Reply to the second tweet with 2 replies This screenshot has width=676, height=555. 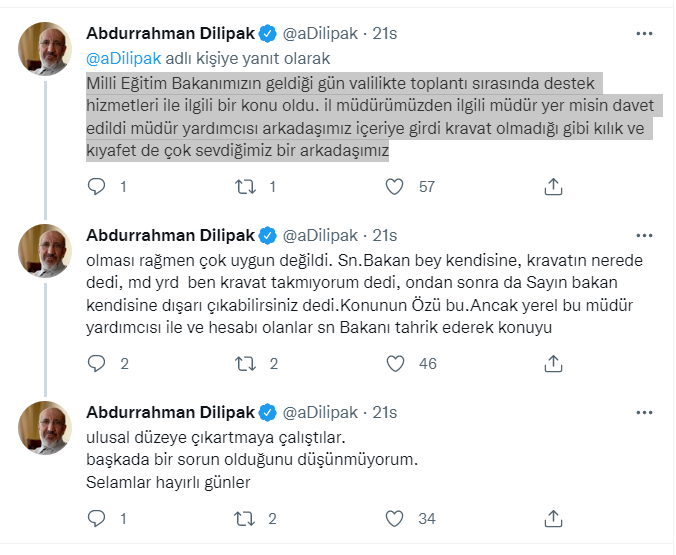click(x=97, y=364)
